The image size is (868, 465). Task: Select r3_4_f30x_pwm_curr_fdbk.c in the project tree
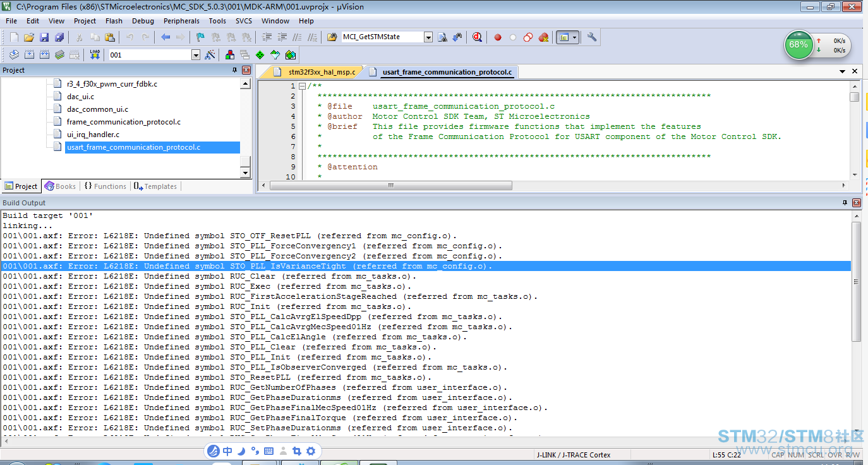[x=112, y=84]
